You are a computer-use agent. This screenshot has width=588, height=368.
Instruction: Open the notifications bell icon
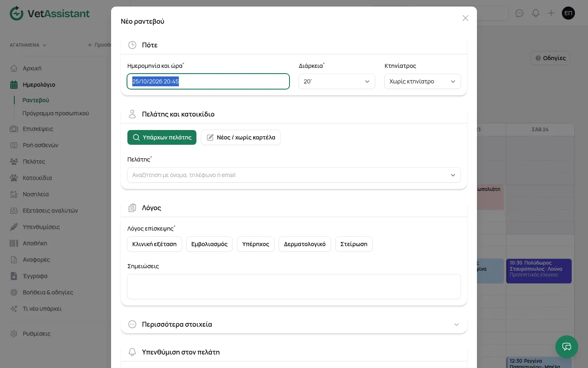[536, 13]
